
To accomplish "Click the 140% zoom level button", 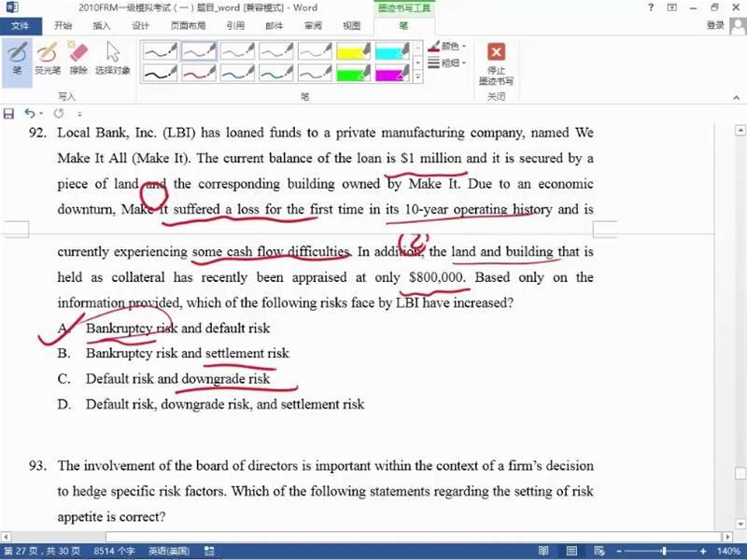I will click(x=728, y=551).
